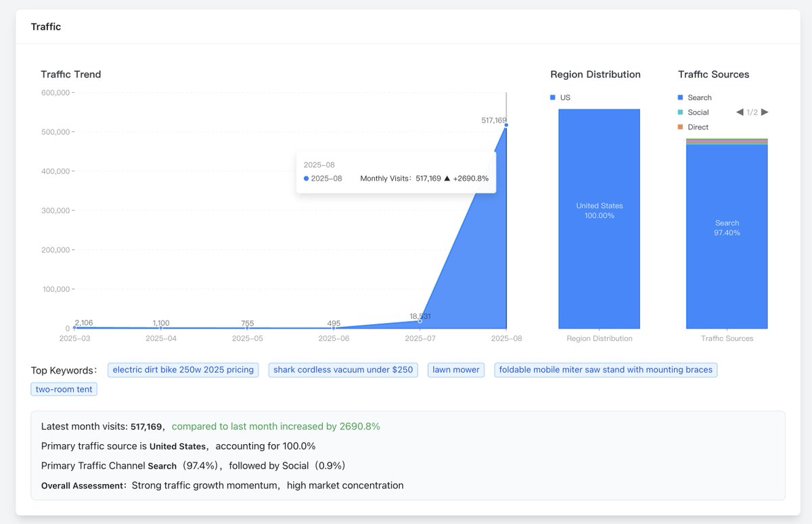Go to next legend page arrow
This screenshot has height=524, width=812.
pos(765,112)
